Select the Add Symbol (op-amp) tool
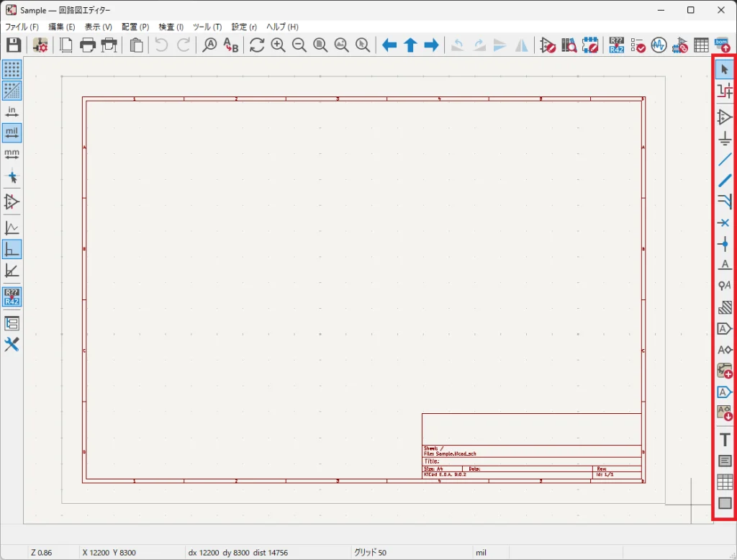 click(x=725, y=117)
